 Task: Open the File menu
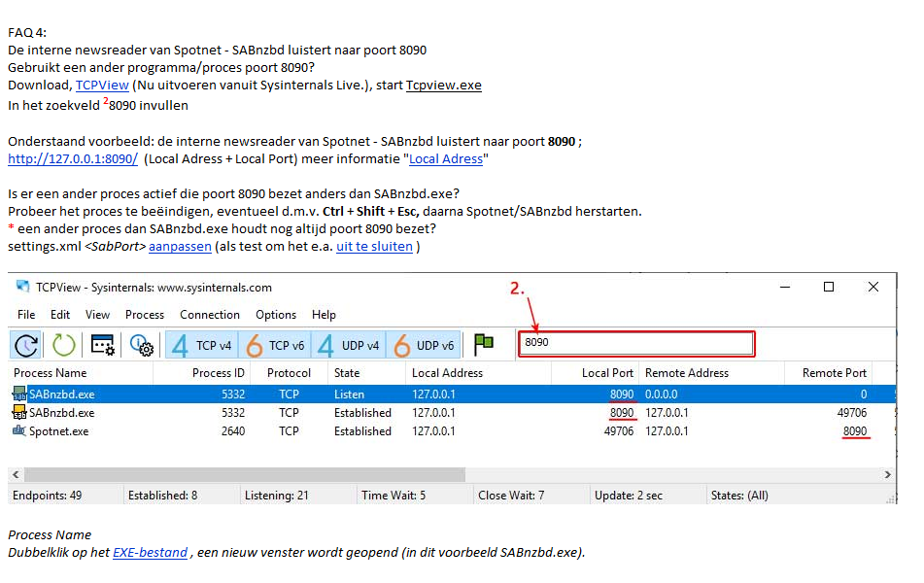click(26, 315)
